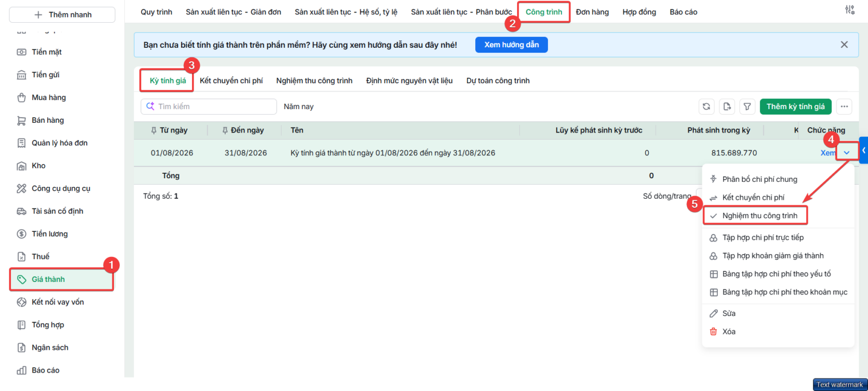Choose Tập hợp chi phí trực tiếp
This screenshot has width=868, height=391.
point(778,237)
